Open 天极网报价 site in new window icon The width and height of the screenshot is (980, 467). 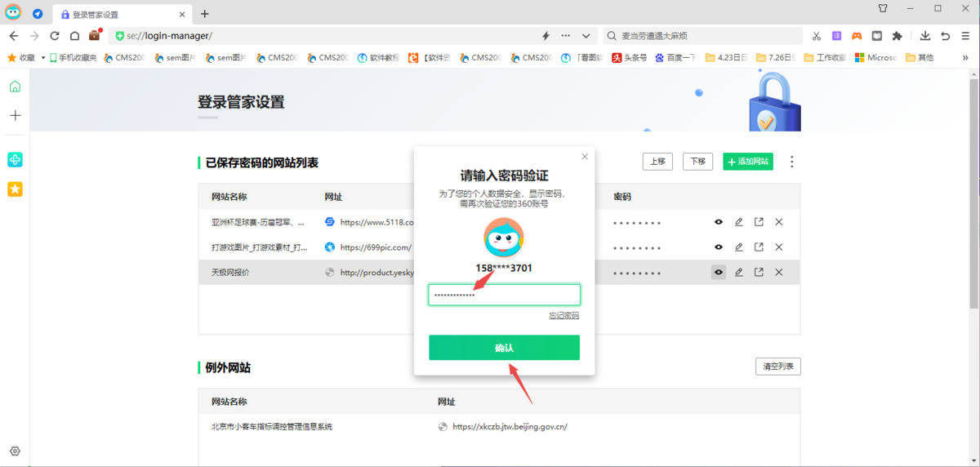pos(759,273)
